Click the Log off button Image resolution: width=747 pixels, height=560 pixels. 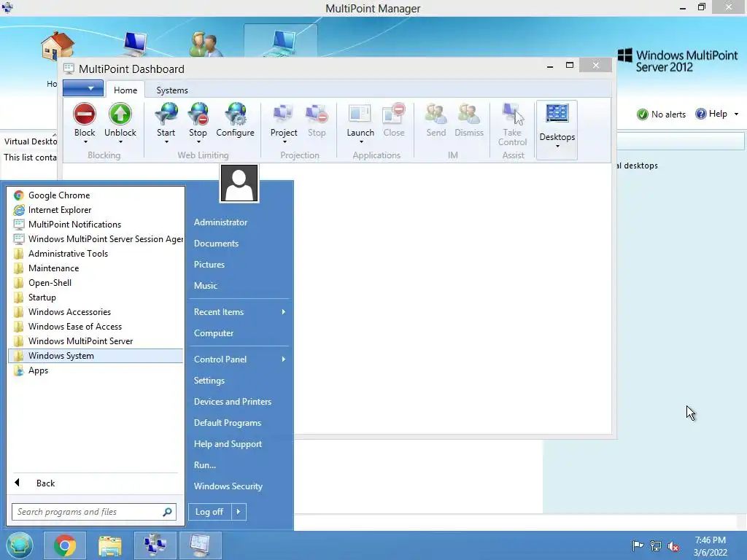pos(209,512)
